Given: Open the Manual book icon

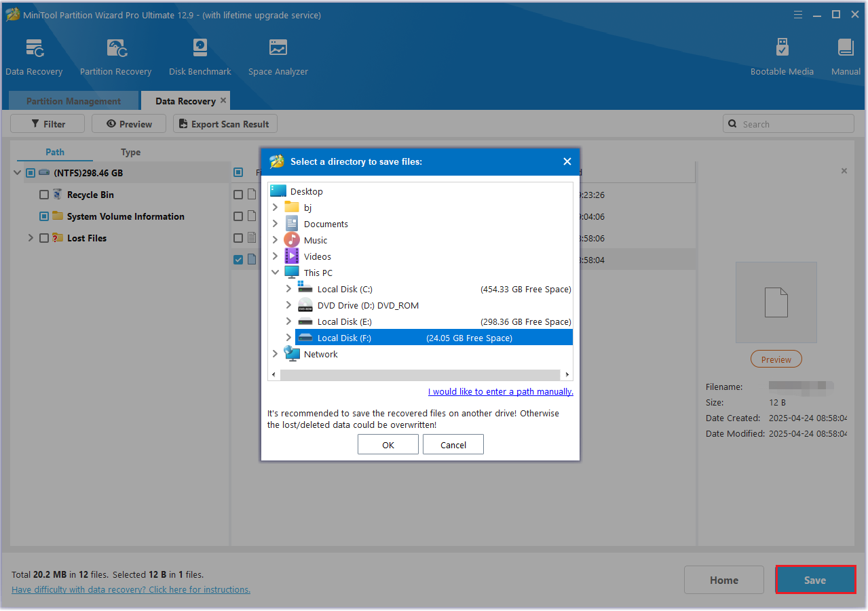Looking at the screenshot, I should pos(846,48).
